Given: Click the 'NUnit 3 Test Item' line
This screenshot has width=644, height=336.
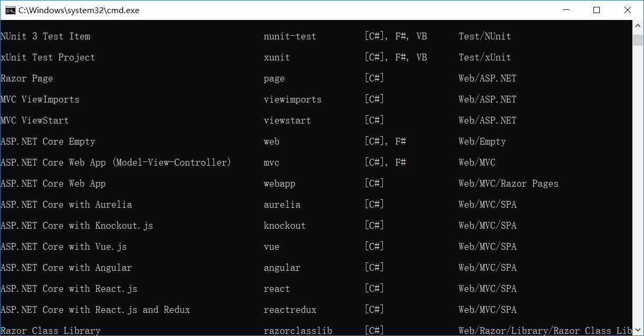Looking at the screenshot, I should point(316,36).
